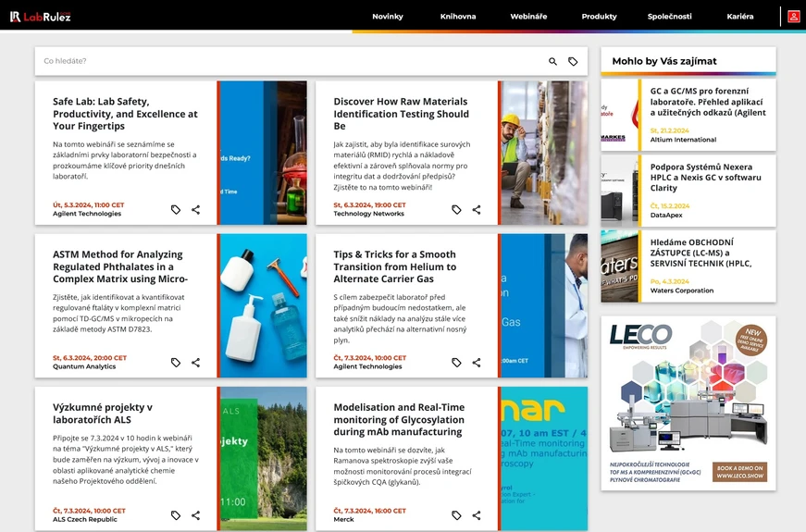The image size is (806, 532).
Task: Tag the Safe Lab webinar card
Action: (x=176, y=210)
